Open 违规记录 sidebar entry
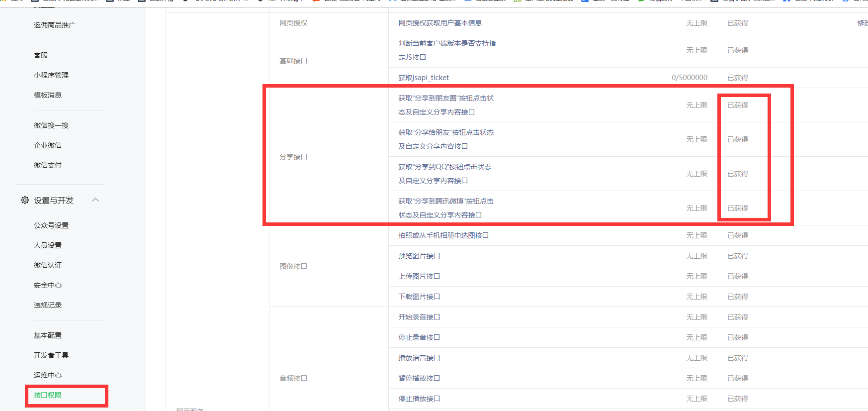The image size is (868, 411). [x=48, y=305]
